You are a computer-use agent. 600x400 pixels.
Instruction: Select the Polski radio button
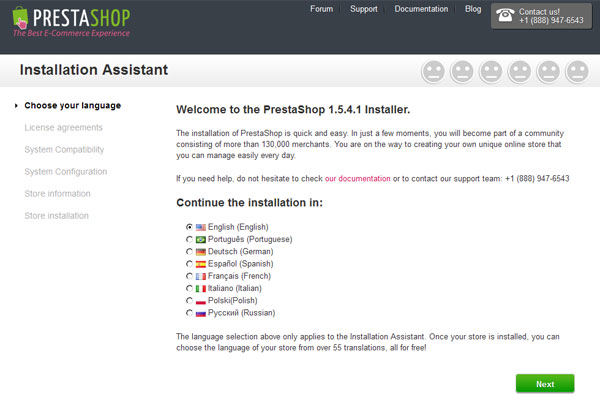tap(189, 300)
